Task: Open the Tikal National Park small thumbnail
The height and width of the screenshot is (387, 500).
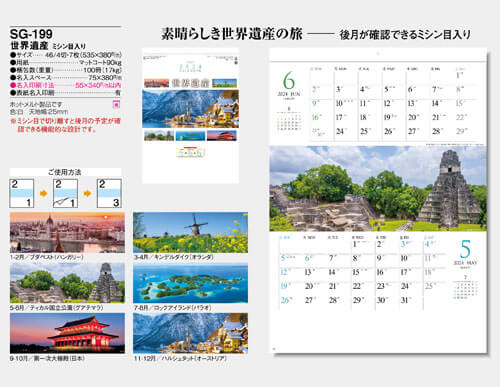Action: (x=67, y=283)
